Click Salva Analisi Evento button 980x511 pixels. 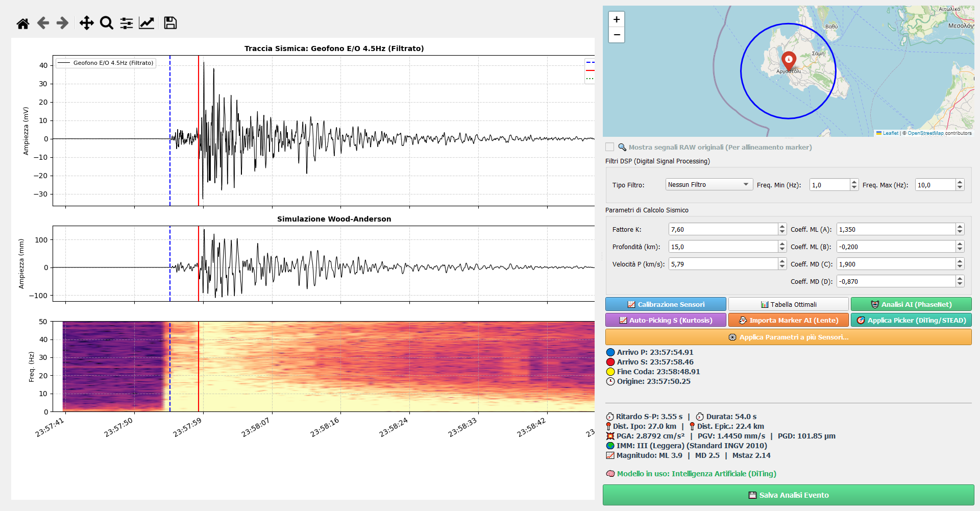tap(789, 495)
